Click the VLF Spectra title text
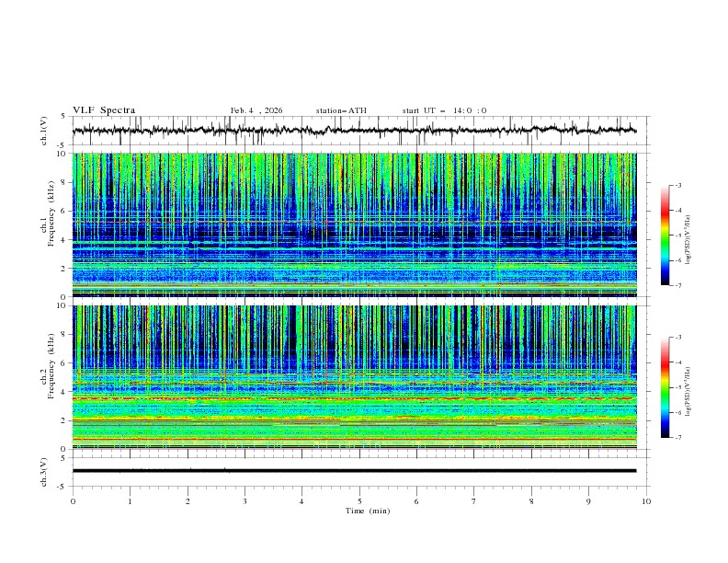Screen dimensions: 728x563 tap(104, 110)
